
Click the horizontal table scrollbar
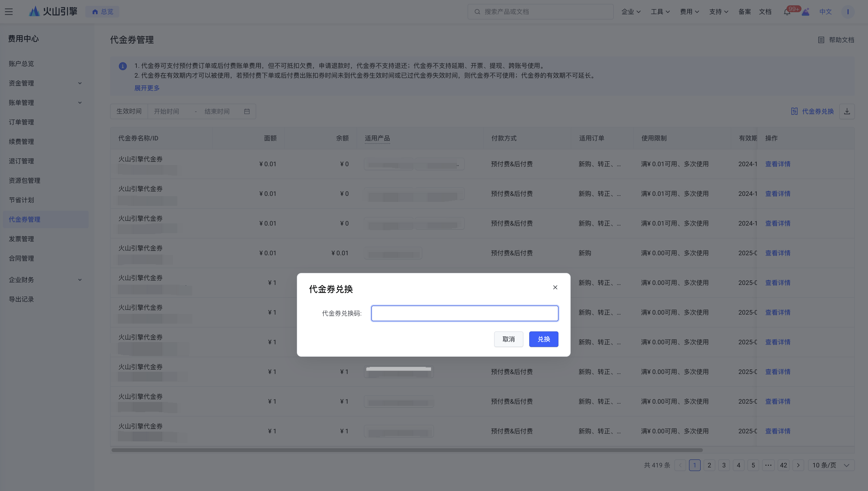click(407, 450)
